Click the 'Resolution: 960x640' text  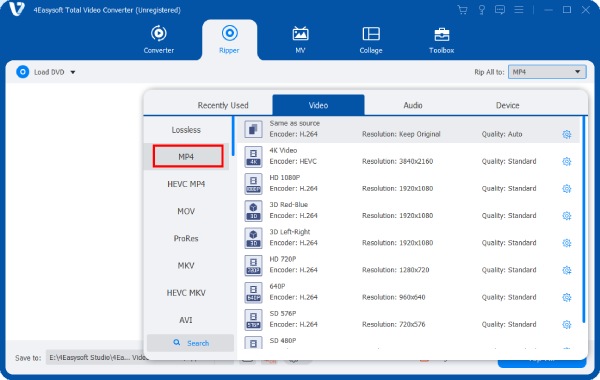coord(394,297)
